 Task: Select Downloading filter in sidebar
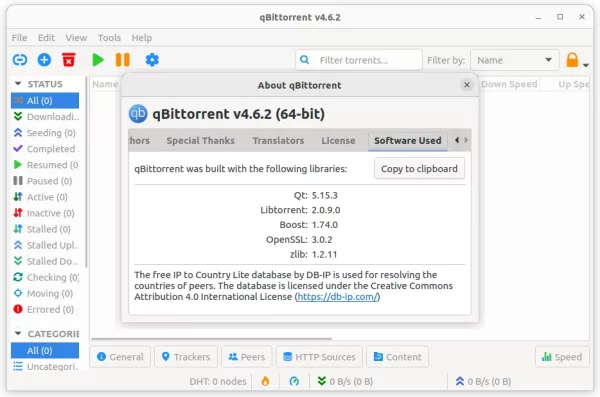click(x=45, y=117)
